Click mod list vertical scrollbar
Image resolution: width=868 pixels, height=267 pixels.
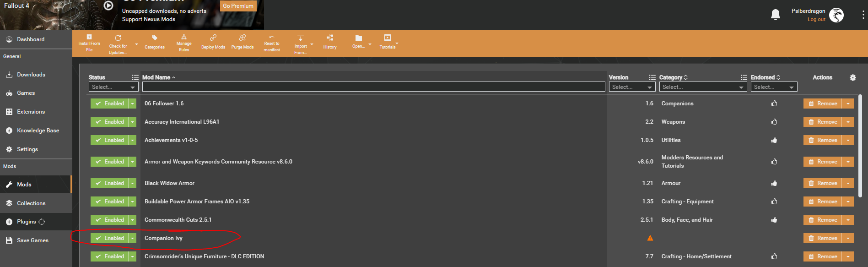pos(860,147)
